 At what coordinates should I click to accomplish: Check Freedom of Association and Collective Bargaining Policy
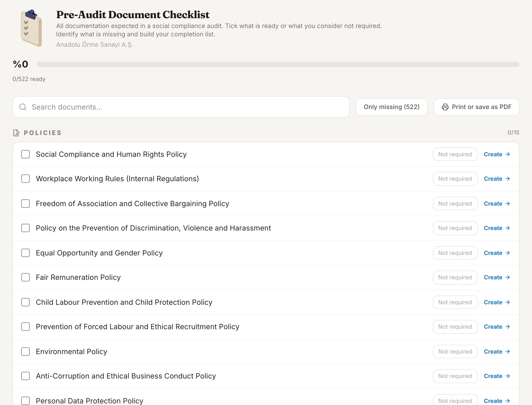pyautogui.click(x=25, y=204)
